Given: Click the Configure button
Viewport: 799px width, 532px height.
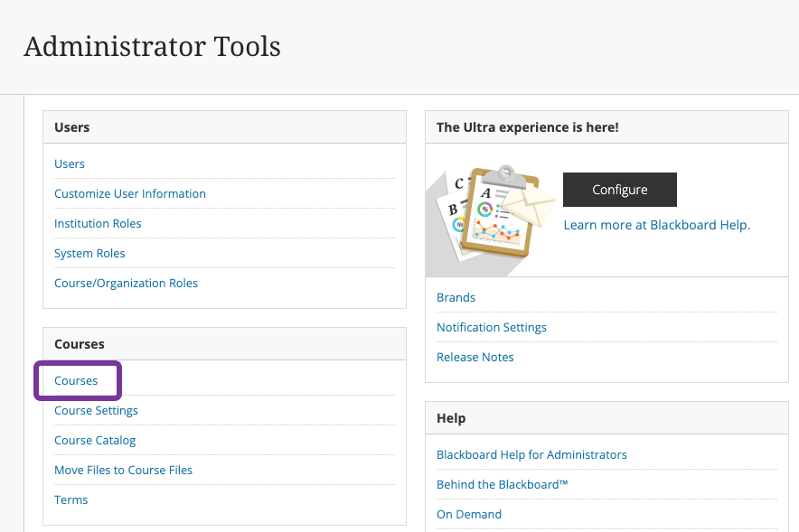Looking at the screenshot, I should [x=620, y=190].
